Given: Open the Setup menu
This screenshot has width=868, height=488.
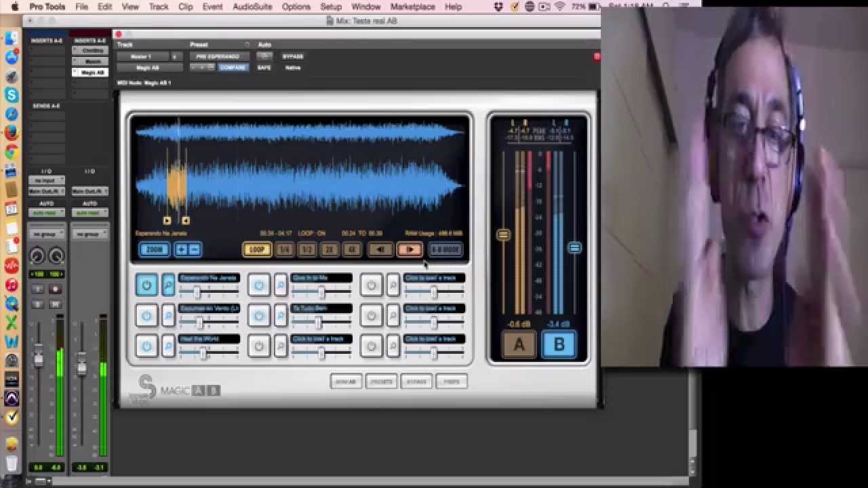Looking at the screenshot, I should point(331,7).
